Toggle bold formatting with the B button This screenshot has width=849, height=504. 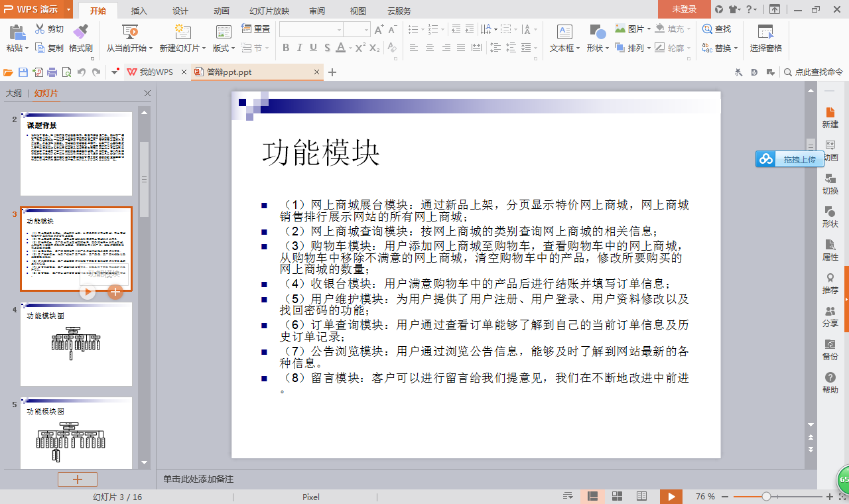pos(286,48)
